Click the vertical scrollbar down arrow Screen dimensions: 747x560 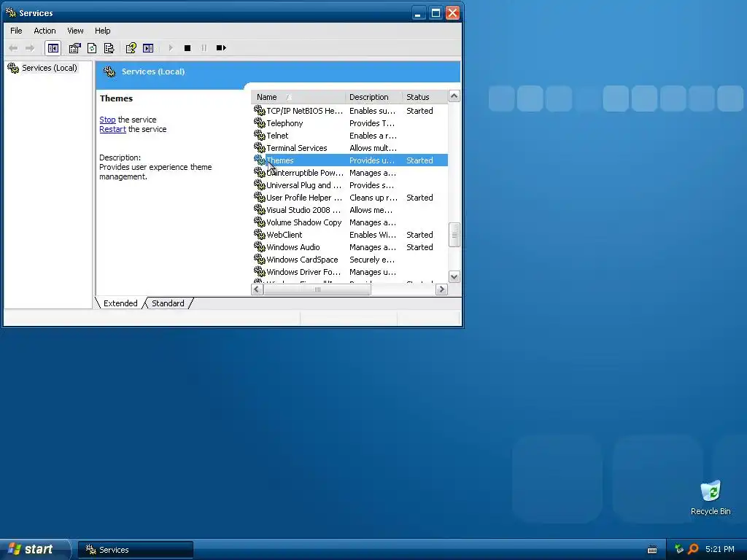pos(454,276)
